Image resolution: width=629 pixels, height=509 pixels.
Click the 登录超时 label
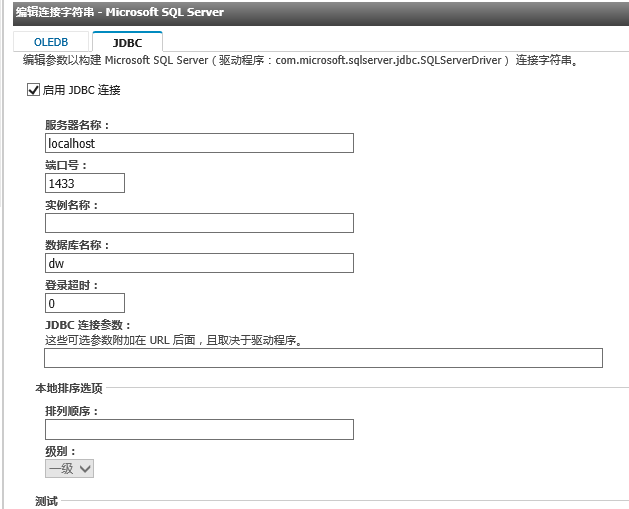71,285
